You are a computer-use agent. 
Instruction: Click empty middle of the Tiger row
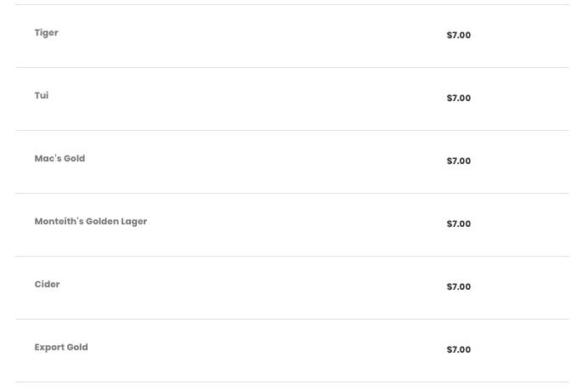point(255,36)
